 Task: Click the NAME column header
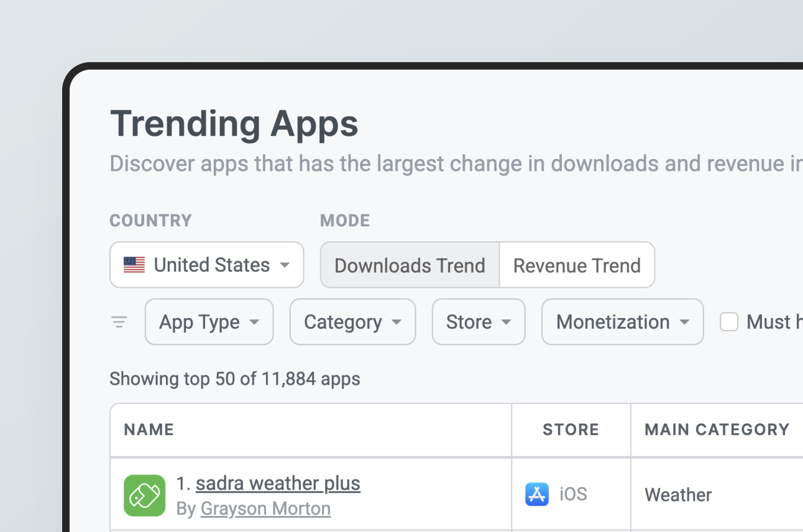click(x=149, y=429)
